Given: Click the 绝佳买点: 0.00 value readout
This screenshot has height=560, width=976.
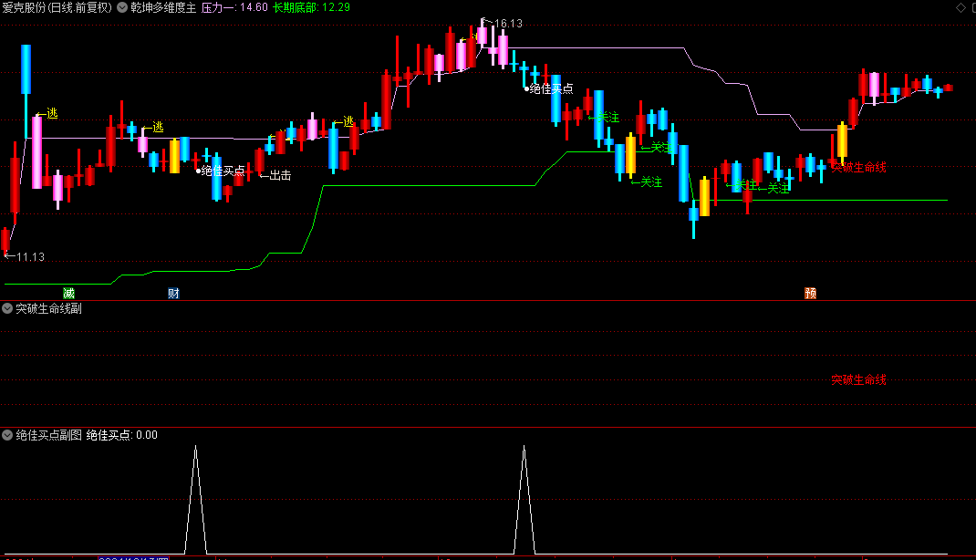Looking at the screenshot, I should coord(122,435).
